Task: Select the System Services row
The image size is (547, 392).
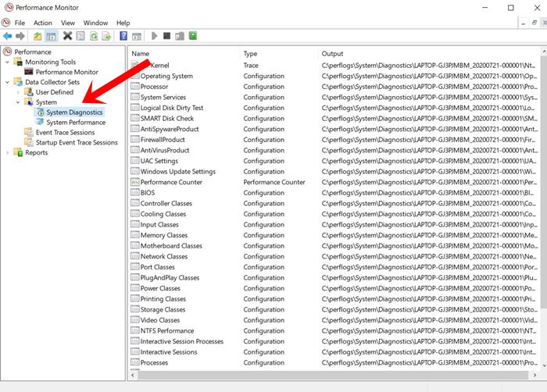Action: (x=334, y=98)
